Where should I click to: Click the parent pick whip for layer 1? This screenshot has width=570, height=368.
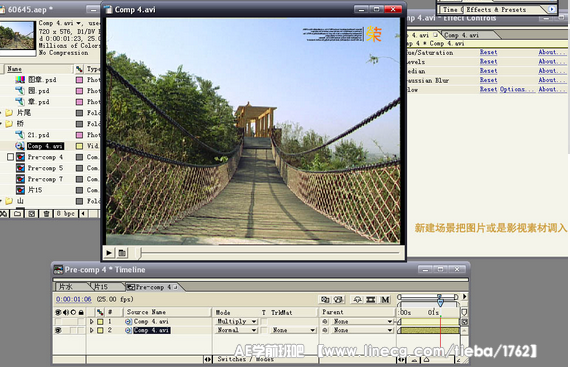click(x=325, y=321)
